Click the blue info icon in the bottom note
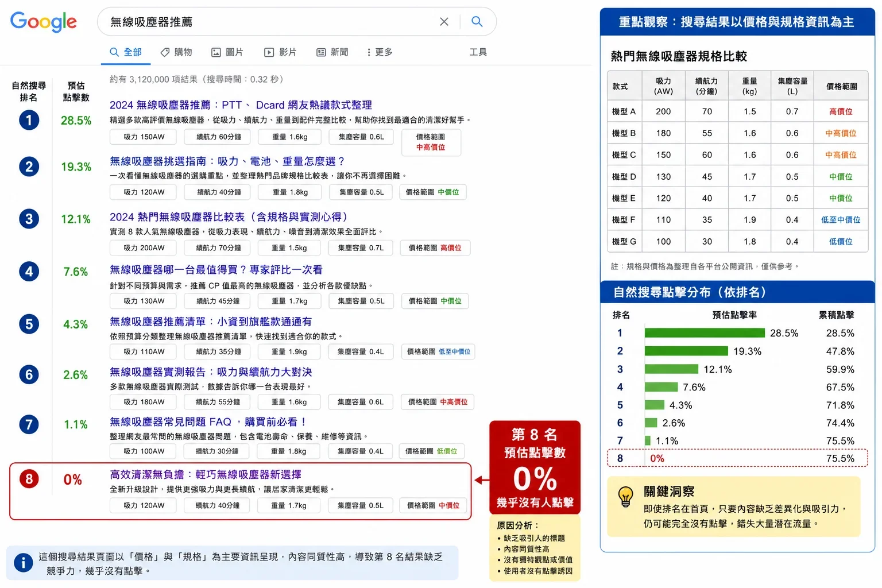 click(x=23, y=563)
